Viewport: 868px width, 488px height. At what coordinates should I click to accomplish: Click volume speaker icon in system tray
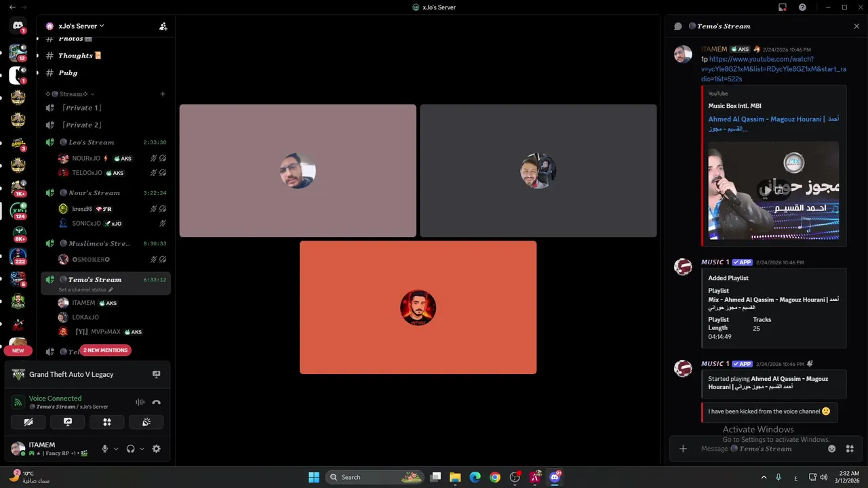click(x=823, y=477)
